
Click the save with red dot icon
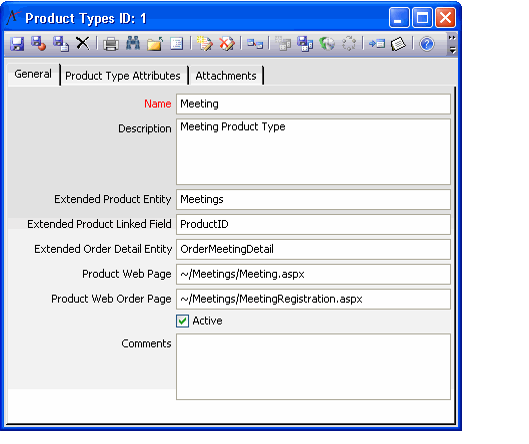click(x=38, y=44)
